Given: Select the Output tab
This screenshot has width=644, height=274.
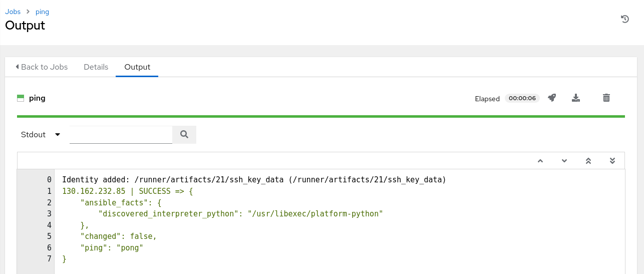Looking at the screenshot, I should point(137,67).
